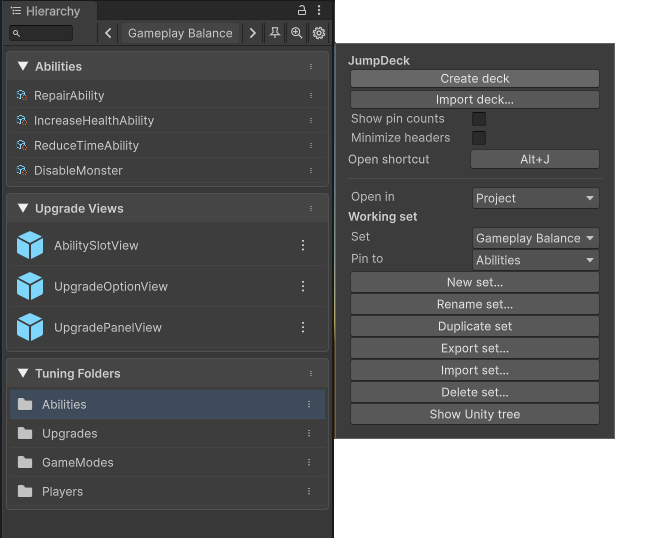Open options menu for ReduceTimeAbility row

[x=311, y=146]
